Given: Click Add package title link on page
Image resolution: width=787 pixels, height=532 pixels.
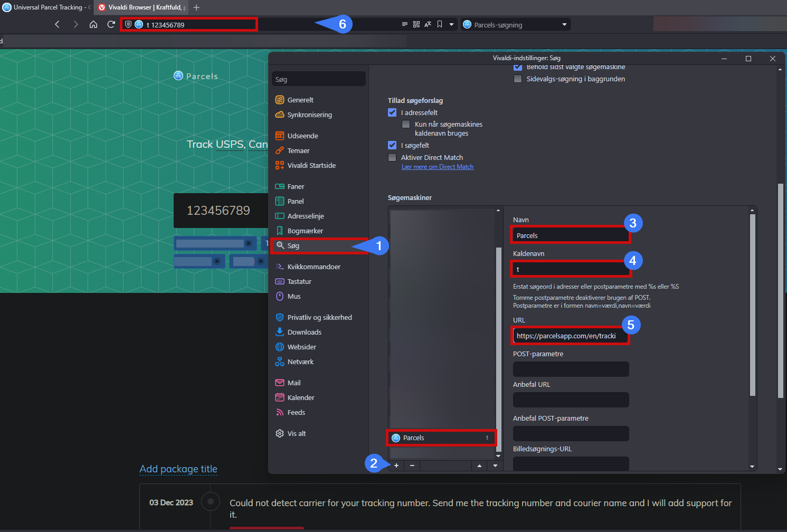Looking at the screenshot, I should pyautogui.click(x=178, y=469).
